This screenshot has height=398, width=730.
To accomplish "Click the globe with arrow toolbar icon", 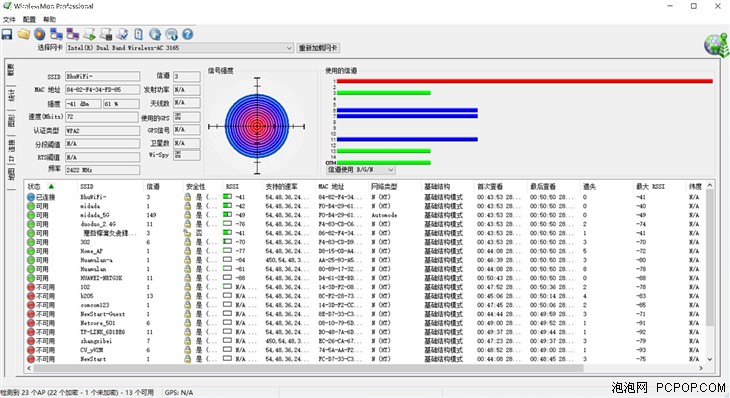I will 155,34.
